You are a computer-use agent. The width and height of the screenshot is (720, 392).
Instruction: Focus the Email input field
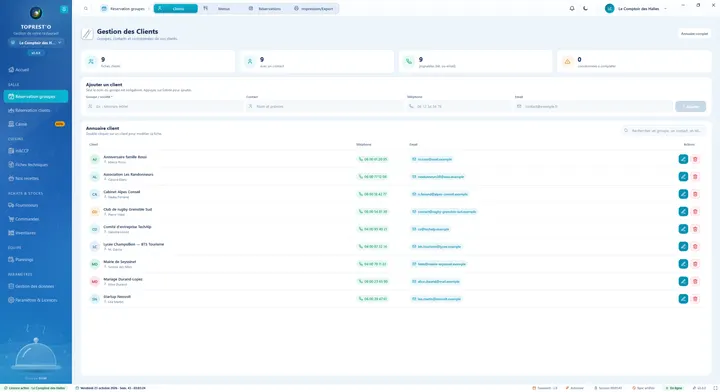coord(594,106)
